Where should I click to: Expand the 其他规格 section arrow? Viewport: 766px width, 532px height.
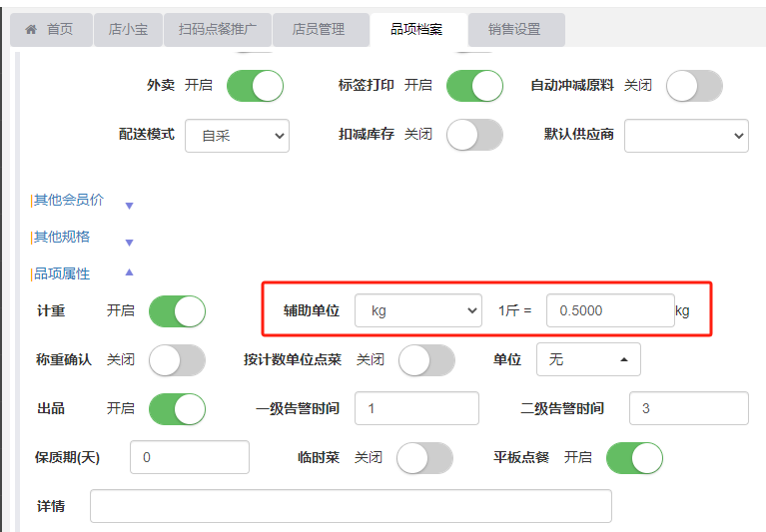(129, 243)
